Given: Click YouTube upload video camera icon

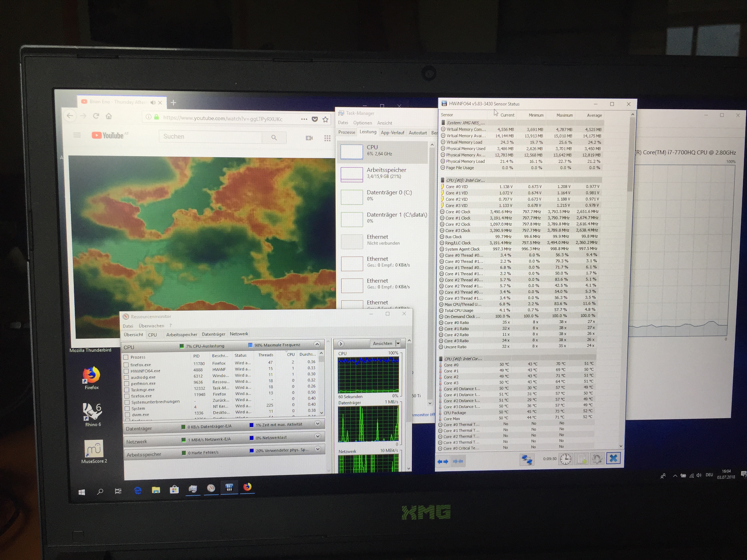Looking at the screenshot, I should [x=309, y=138].
